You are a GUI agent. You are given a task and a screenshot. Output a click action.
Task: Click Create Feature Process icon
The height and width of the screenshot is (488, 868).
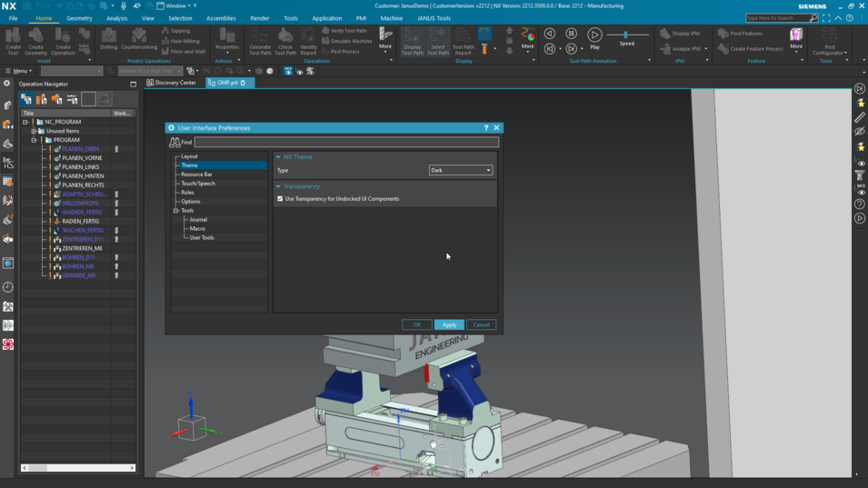click(x=750, y=49)
